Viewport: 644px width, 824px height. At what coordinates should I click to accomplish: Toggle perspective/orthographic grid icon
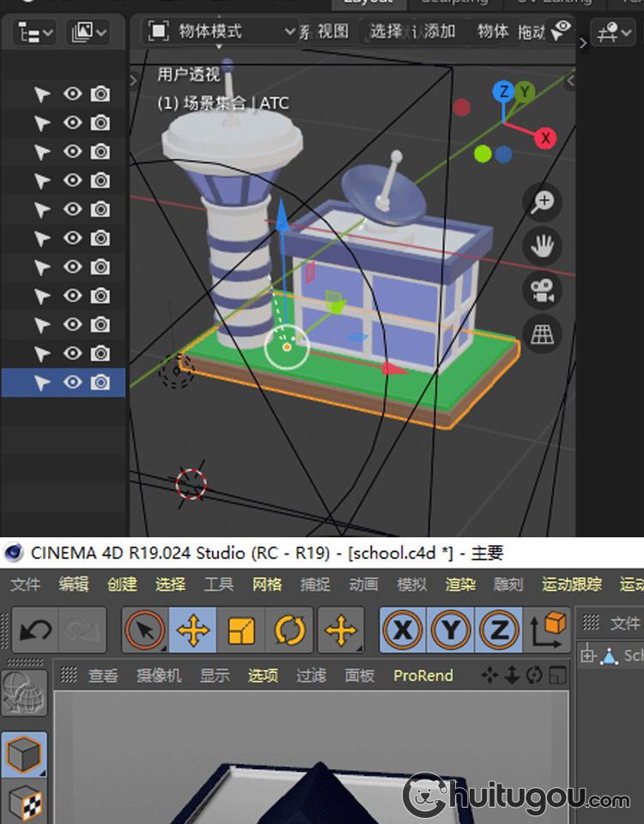(x=542, y=334)
